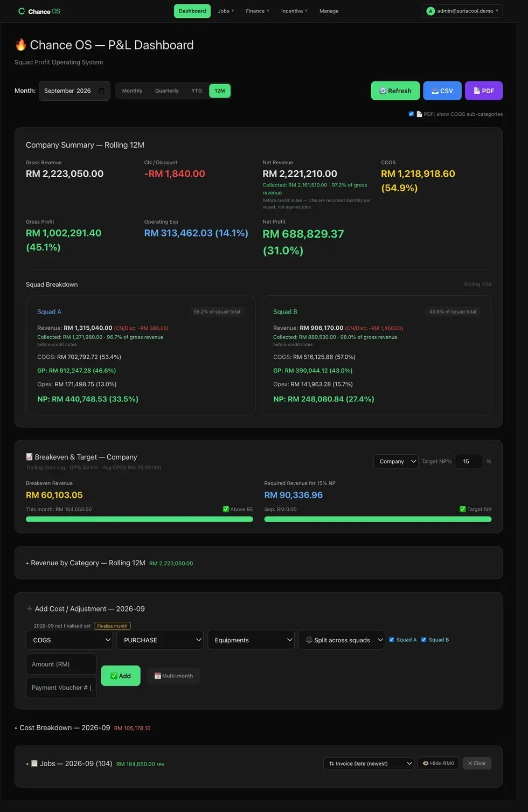Screen dimensions: 528x812
Task: Switch period to YTD
Action: click(197, 91)
